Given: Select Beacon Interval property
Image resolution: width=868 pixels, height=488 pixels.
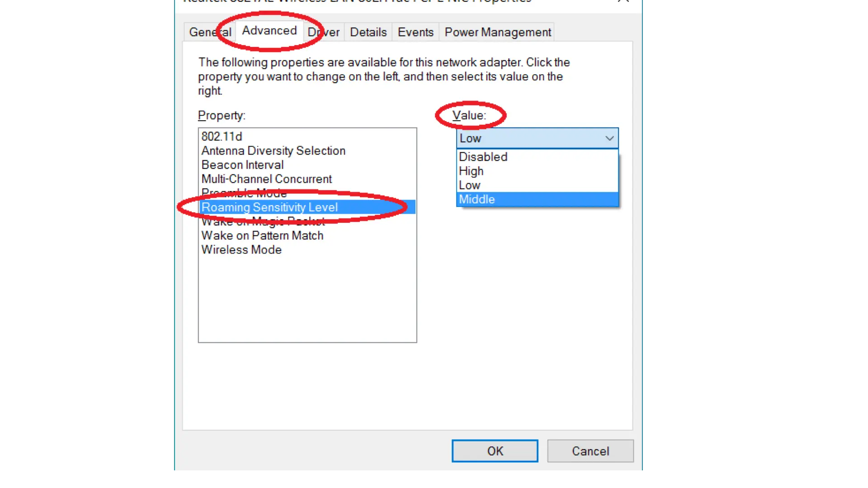Looking at the screenshot, I should click(x=242, y=164).
